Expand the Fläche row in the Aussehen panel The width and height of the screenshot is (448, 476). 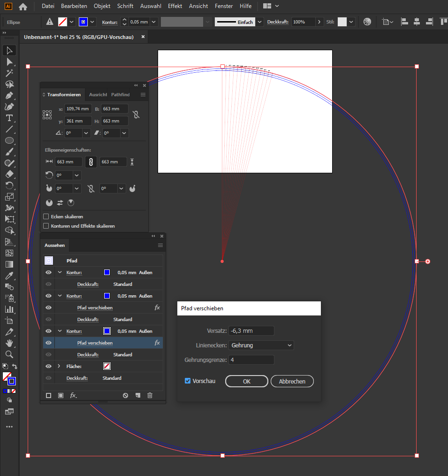point(59,366)
